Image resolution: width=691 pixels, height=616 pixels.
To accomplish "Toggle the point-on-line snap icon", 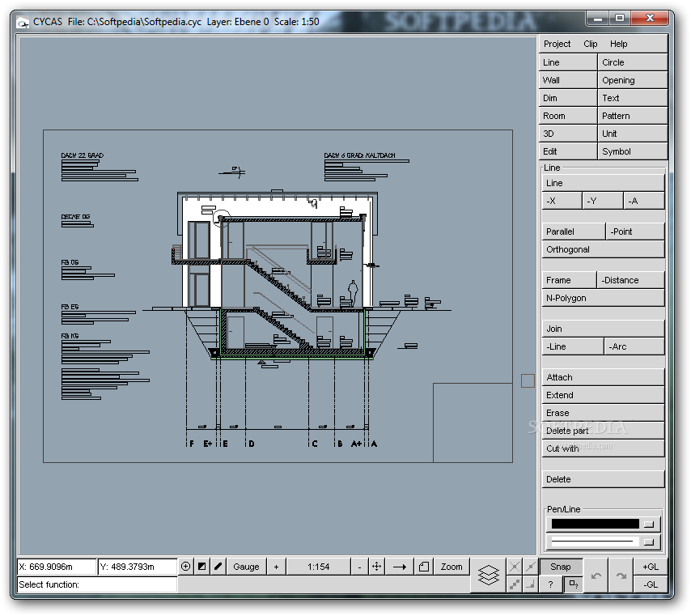I will [x=531, y=567].
